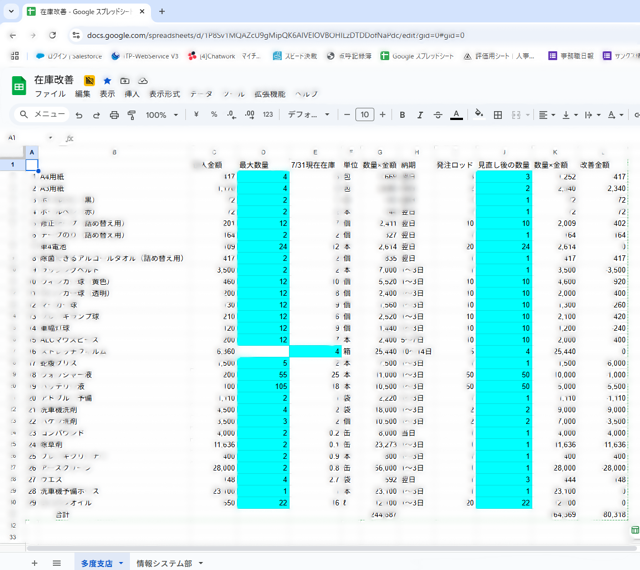Click the horizontal scrollbar
Image resolution: width=640 pixels, height=570 pixels.
(x=331, y=548)
